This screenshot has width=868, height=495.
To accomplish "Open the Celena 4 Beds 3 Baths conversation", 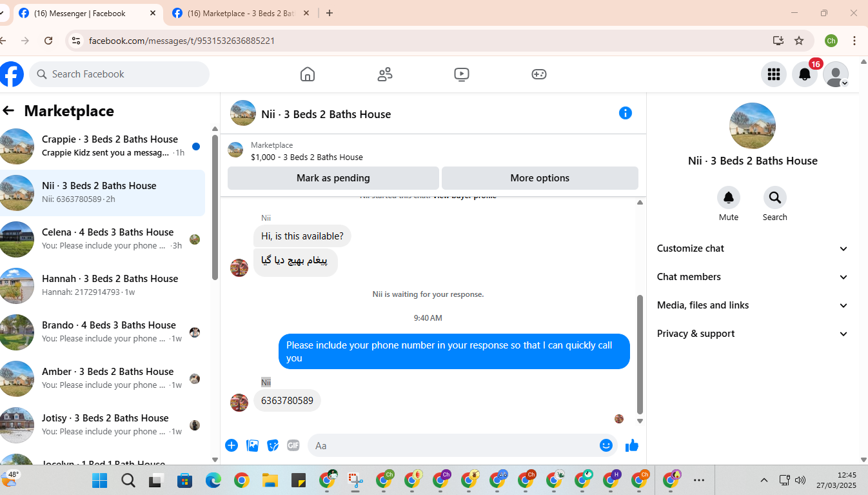I will click(103, 239).
